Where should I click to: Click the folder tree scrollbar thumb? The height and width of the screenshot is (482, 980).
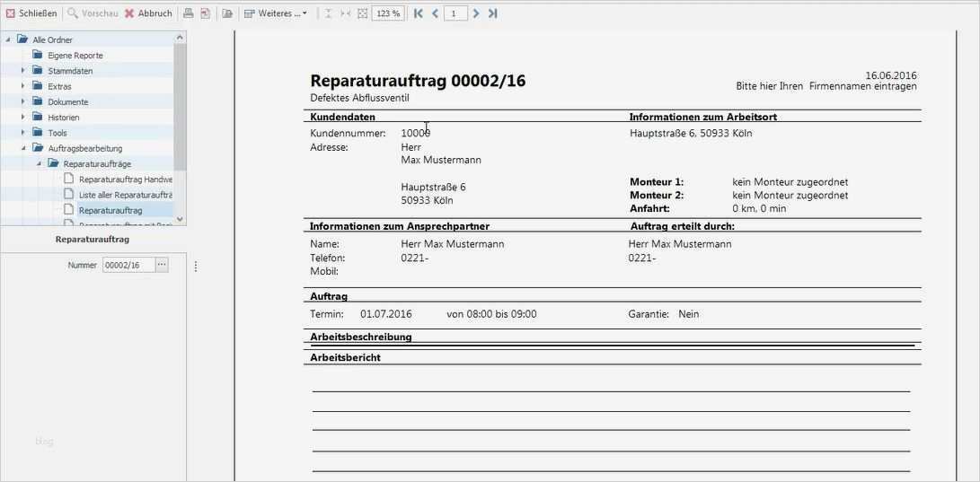(x=180, y=106)
